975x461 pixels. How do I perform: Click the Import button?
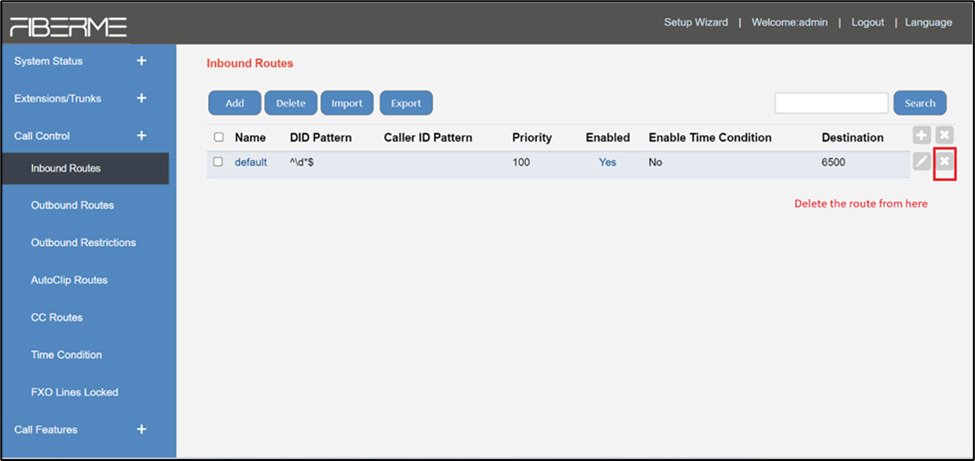[x=347, y=103]
